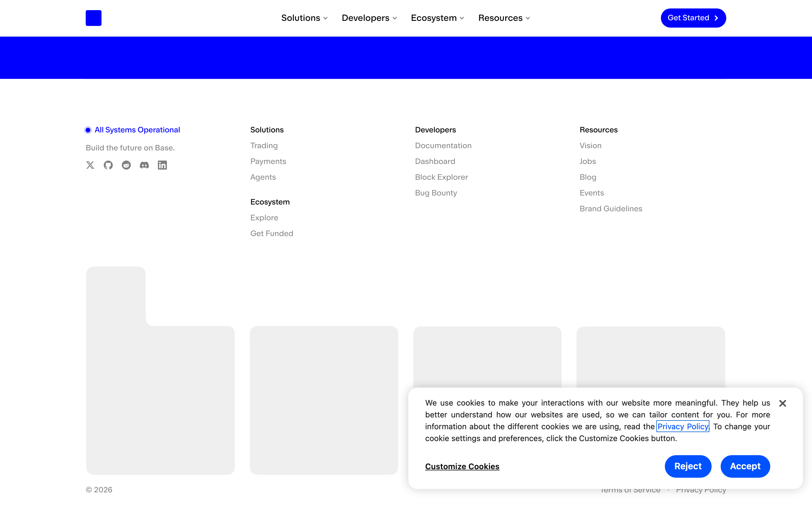Open the X (Twitter) social icon
Viewport: 812px width, 507px height.
coord(90,165)
